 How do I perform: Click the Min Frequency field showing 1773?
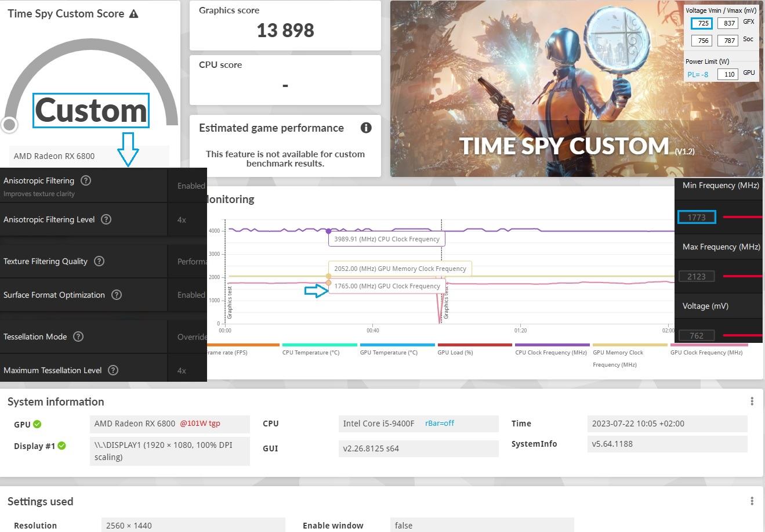click(x=697, y=218)
